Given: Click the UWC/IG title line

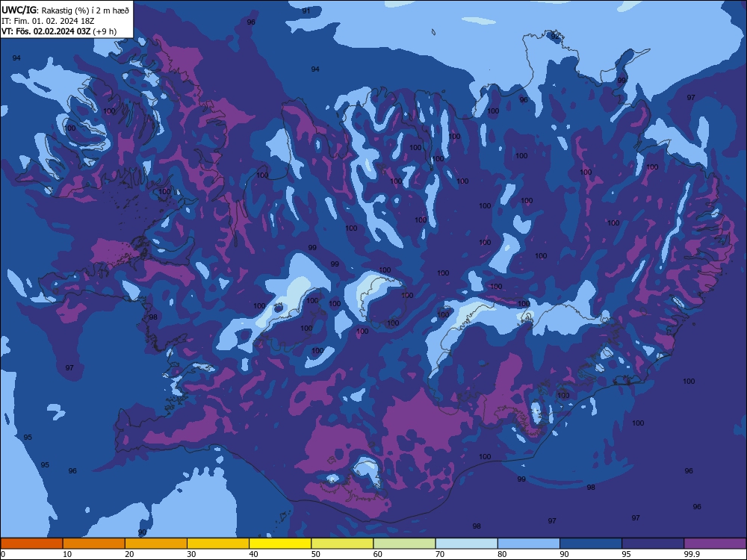Looking at the screenshot, I should (x=65, y=10).
